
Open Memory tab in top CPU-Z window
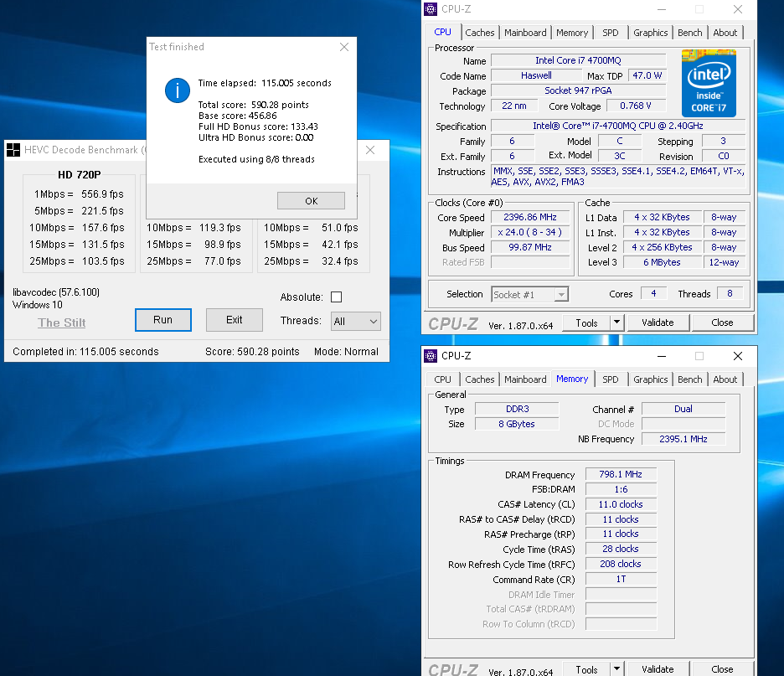572,33
